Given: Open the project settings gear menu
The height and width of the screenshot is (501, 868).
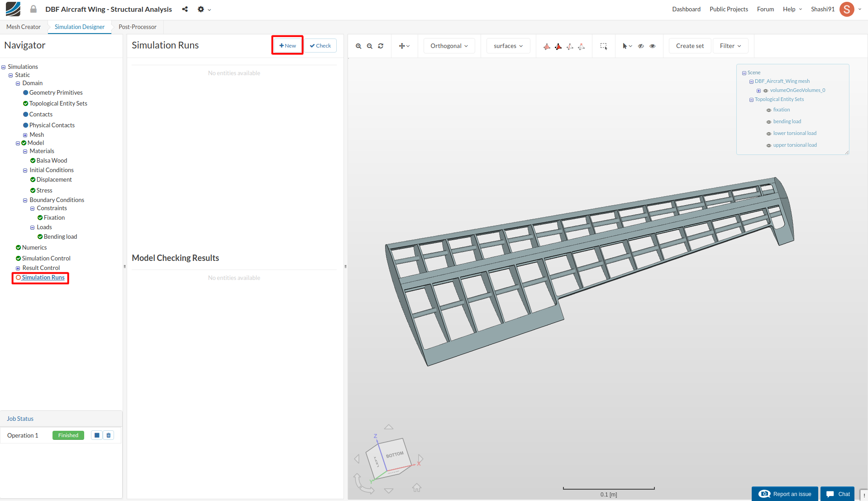Looking at the screenshot, I should (204, 9).
